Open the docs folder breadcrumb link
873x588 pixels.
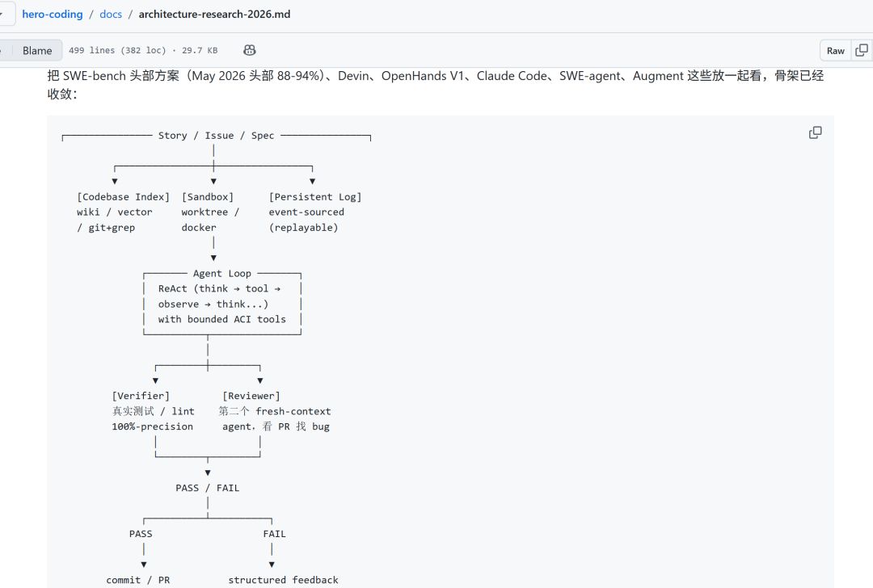click(x=111, y=15)
